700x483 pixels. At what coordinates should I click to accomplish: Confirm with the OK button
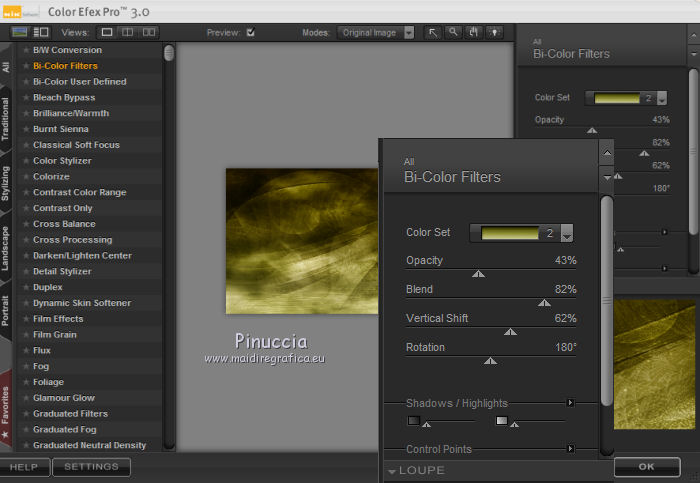[x=647, y=467]
